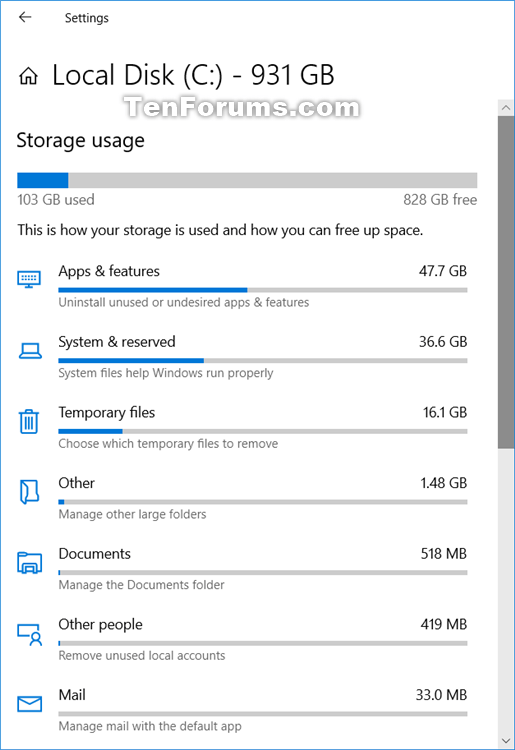Open the Other people category
Viewport: 515px width, 750px height.
pyautogui.click(x=242, y=640)
